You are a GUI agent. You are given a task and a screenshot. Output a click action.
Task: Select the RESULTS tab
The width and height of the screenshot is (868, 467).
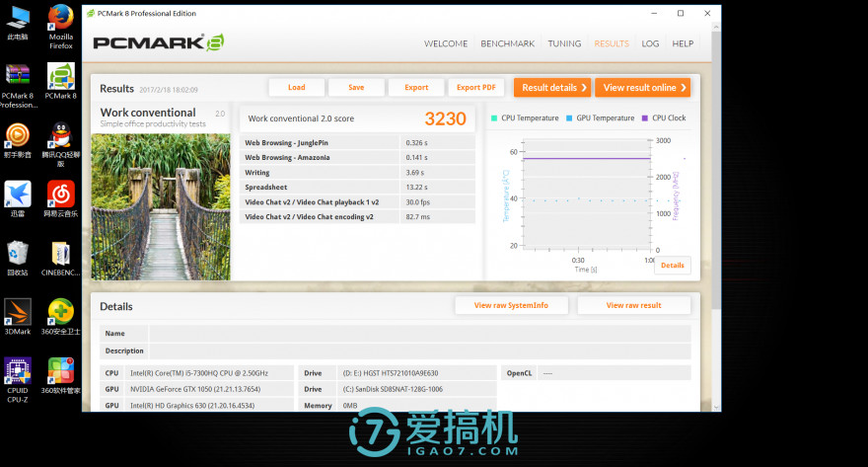[612, 43]
